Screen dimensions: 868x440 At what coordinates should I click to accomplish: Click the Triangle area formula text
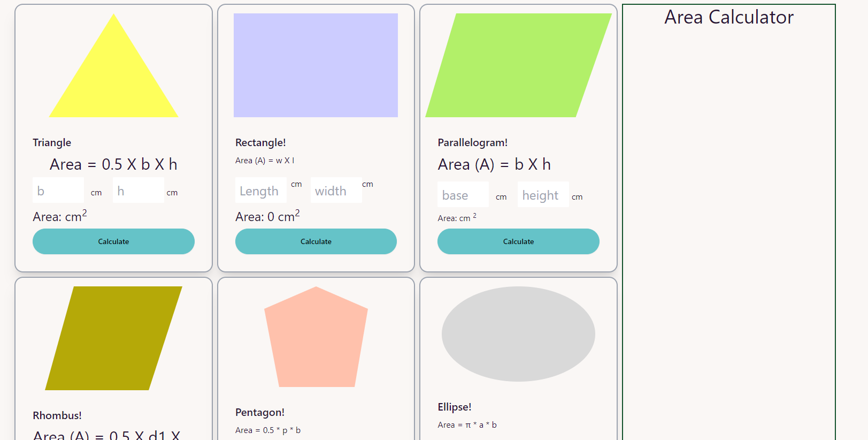[x=113, y=164]
